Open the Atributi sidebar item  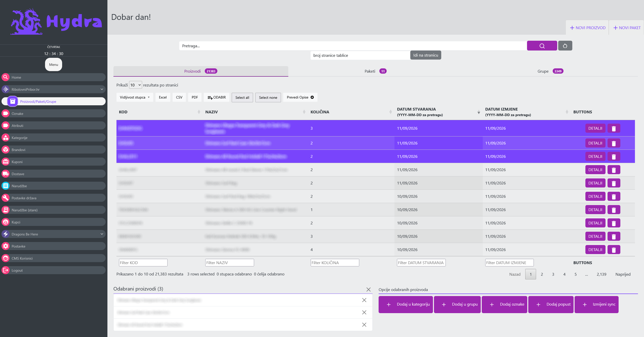point(54,126)
